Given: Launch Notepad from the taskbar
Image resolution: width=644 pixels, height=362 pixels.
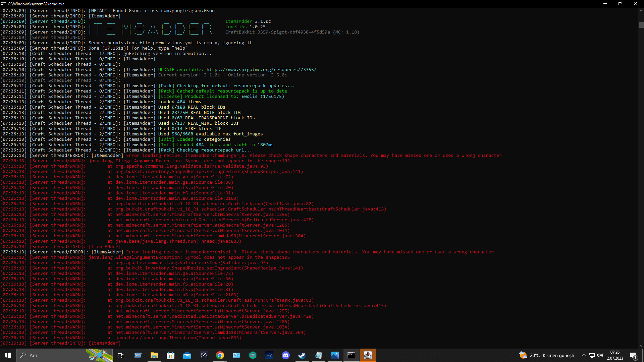Looking at the screenshot, I should [x=318, y=355].
